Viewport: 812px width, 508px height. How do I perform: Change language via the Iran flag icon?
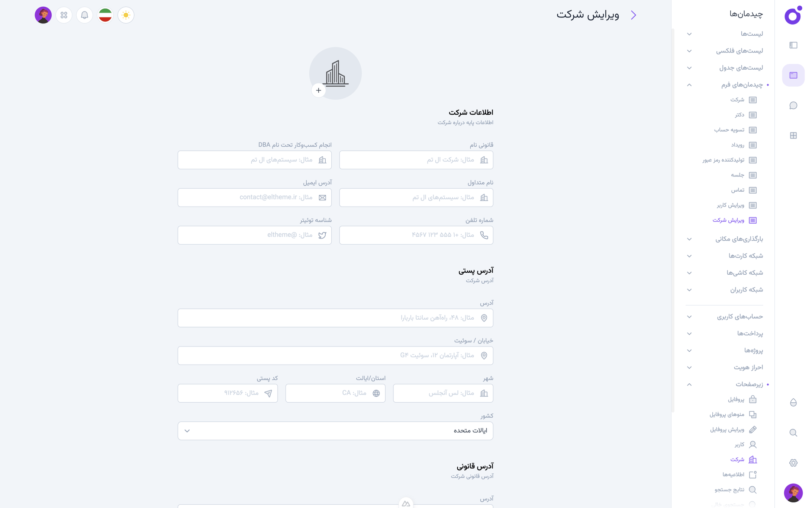[105, 15]
